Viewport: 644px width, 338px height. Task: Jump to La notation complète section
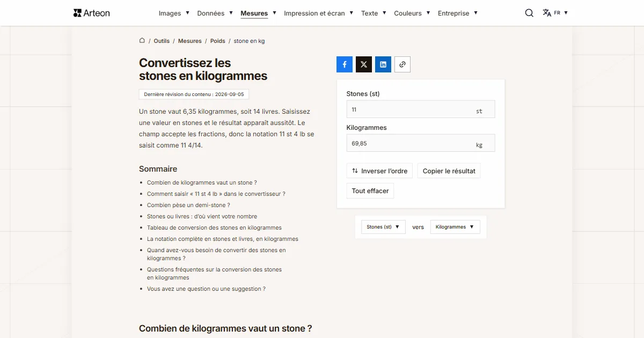(x=223, y=239)
